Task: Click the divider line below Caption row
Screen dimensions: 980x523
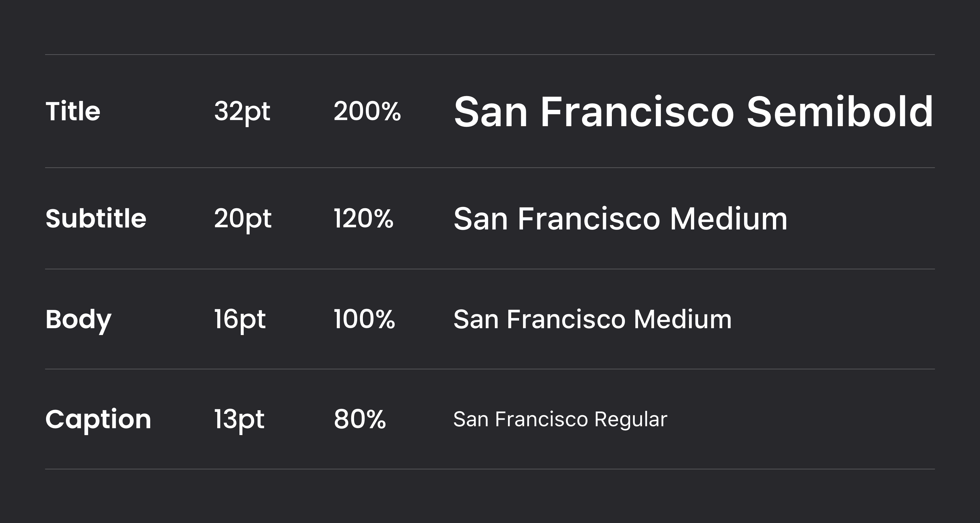Action: [490, 469]
